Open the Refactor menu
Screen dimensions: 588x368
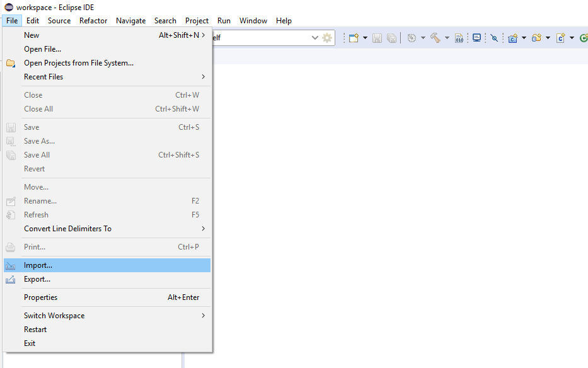click(93, 21)
